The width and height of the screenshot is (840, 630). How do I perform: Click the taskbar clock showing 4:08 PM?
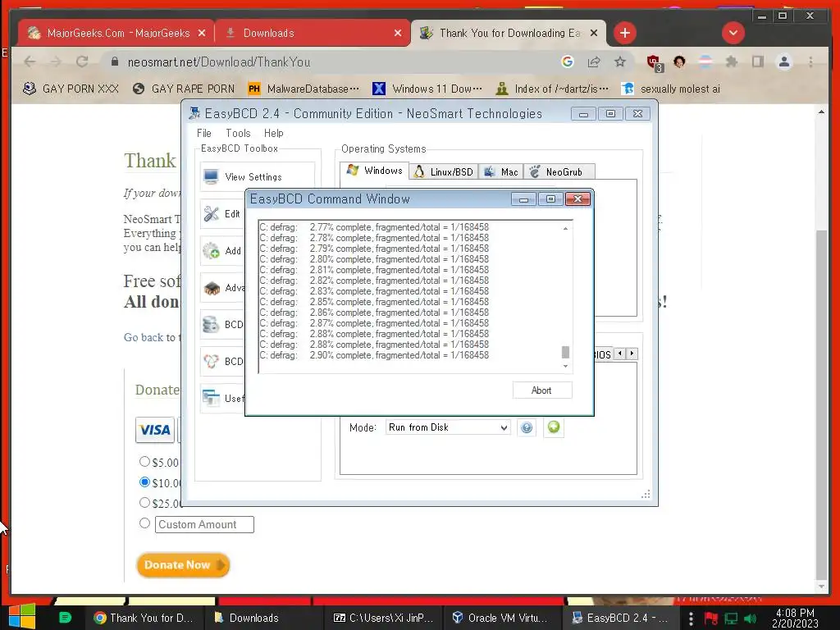pos(795,618)
